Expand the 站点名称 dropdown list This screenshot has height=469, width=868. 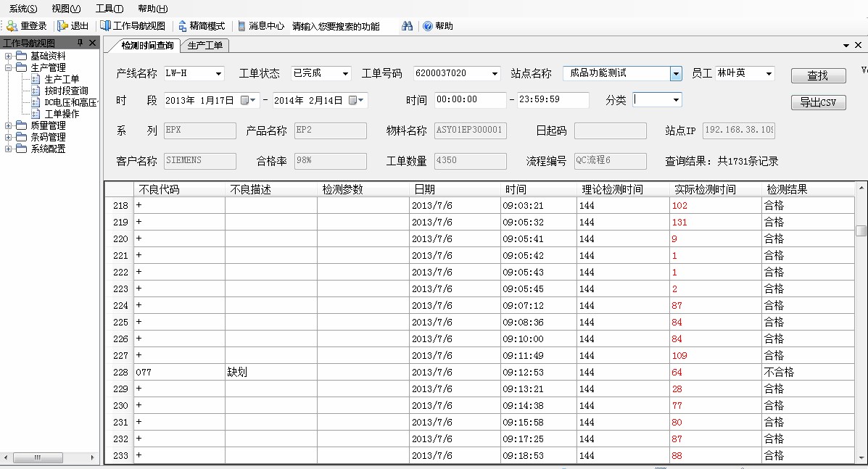click(x=676, y=73)
